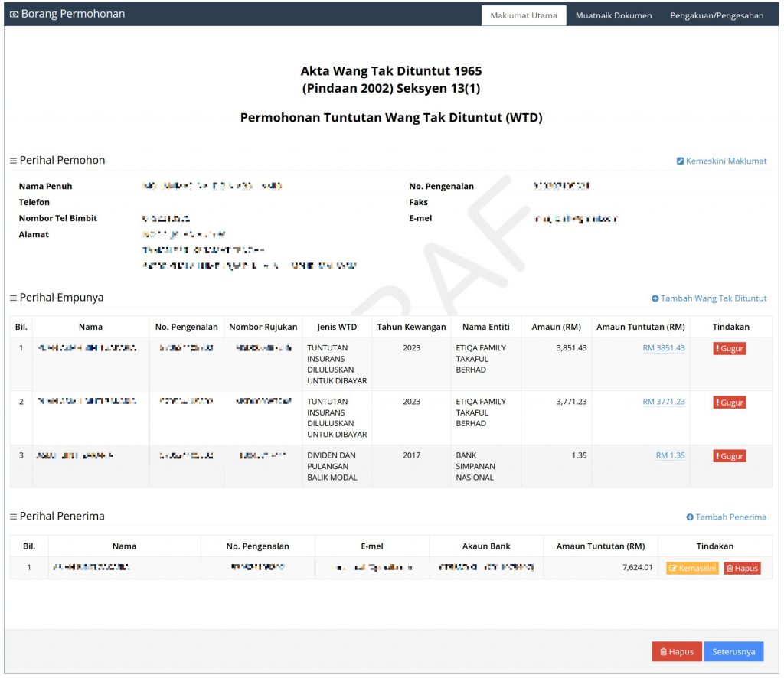Viewport: 784px width, 678px height.
Task: Click Tambah Wang Tak Dituntut link
Action: tap(708, 298)
